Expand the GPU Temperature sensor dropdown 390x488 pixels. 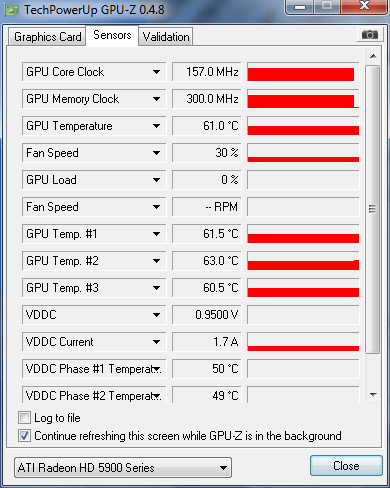tap(156, 126)
